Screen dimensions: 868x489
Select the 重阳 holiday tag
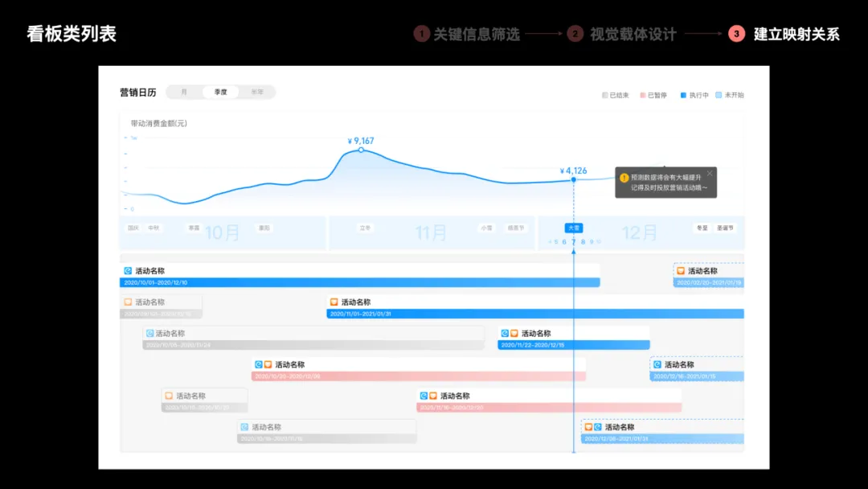point(264,228)
